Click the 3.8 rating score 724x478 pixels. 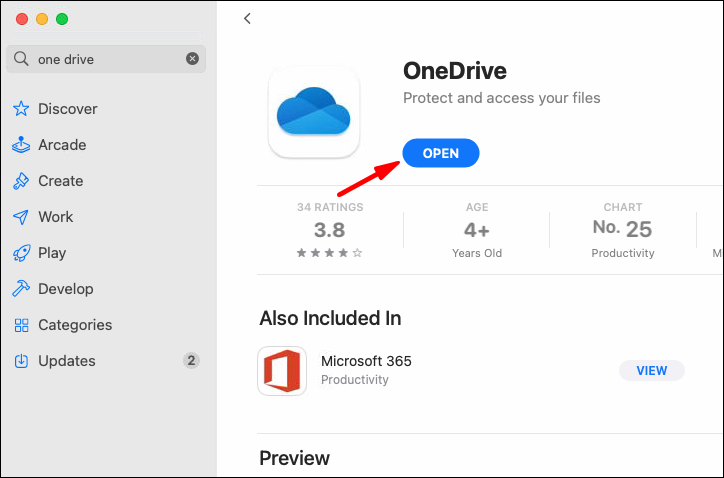(x=330, y=230)
